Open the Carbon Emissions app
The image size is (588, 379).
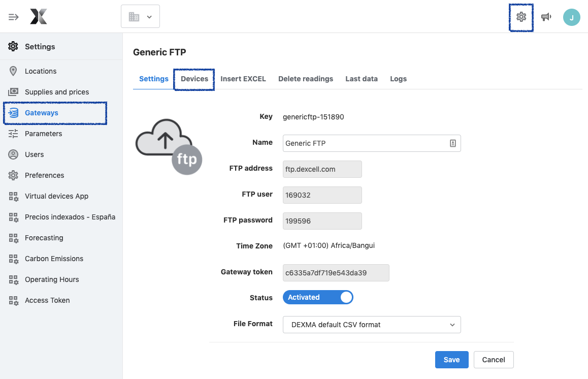pos(54,259)
